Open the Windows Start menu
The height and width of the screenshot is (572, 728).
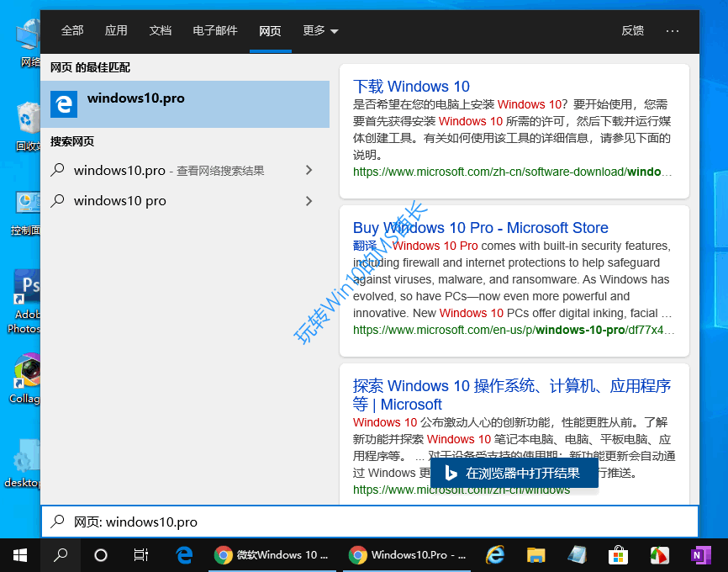pos(20,555)
